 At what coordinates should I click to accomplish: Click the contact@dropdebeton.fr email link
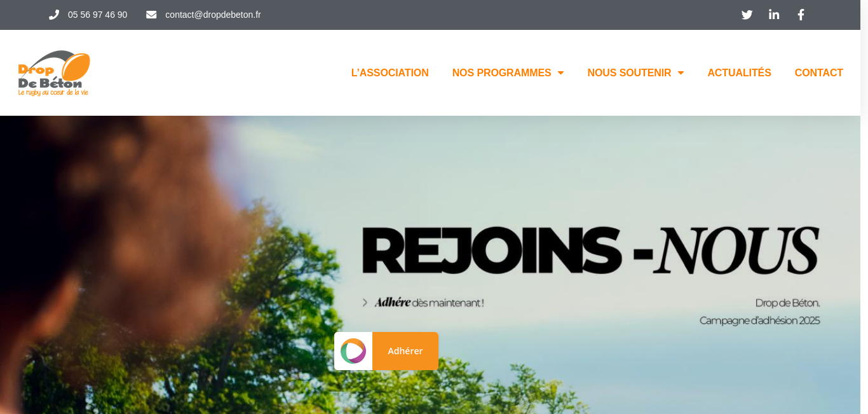[213, 15]
